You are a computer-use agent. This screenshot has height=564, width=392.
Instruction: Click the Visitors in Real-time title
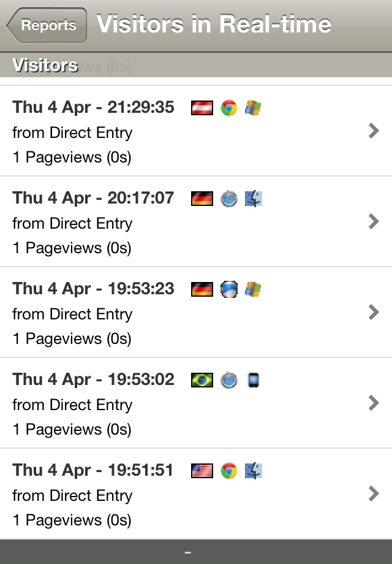point(214,25)
